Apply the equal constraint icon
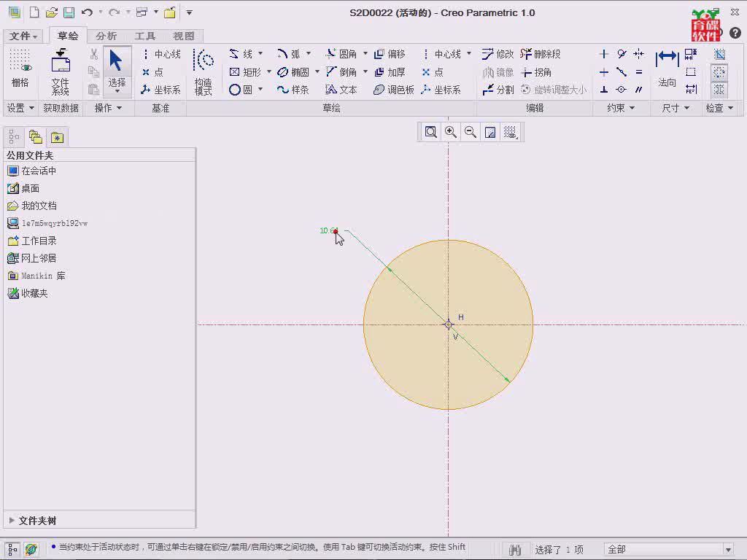 [x=639, y=72]
